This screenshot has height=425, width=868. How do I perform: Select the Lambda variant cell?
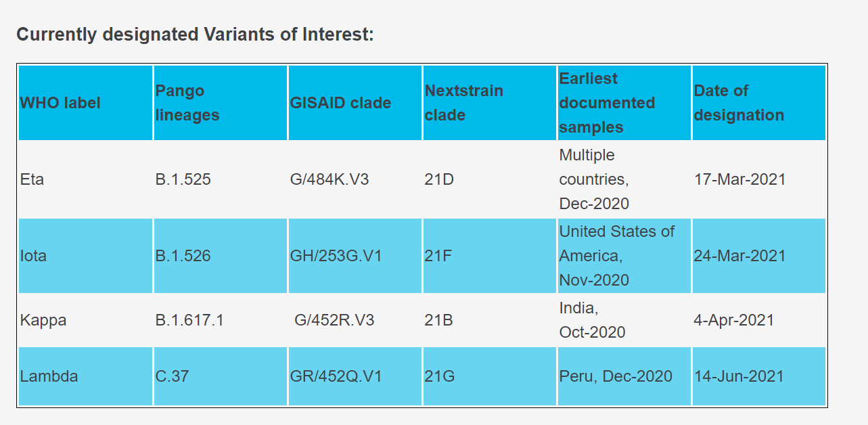[x=49, y=376]
